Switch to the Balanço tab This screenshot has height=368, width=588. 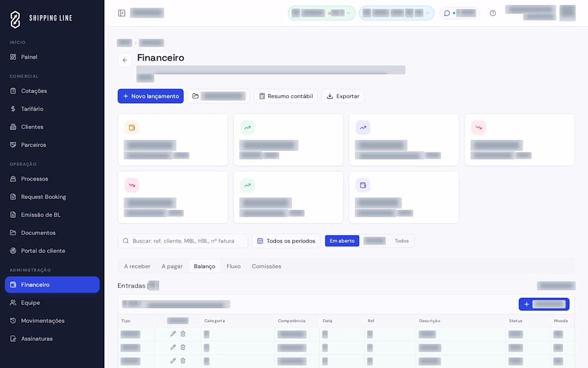[x=204, y=266]
